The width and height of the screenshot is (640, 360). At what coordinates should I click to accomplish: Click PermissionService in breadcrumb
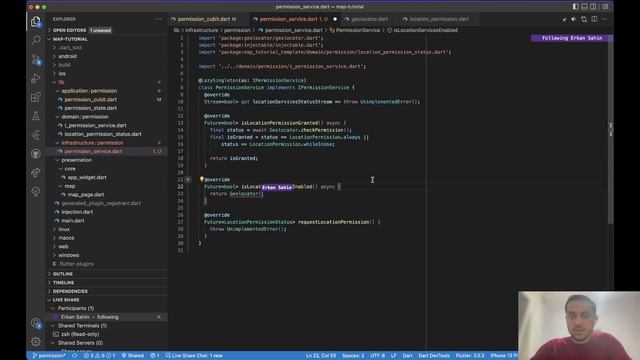coord(355,30)
